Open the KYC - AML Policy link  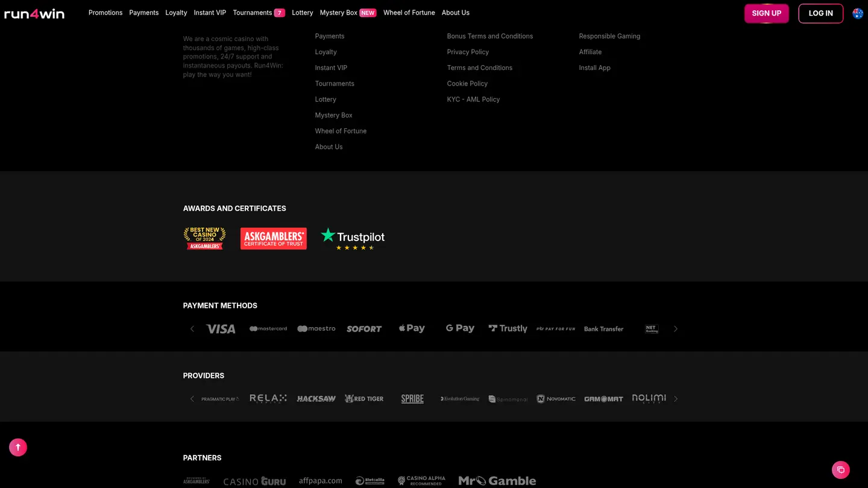473,99
